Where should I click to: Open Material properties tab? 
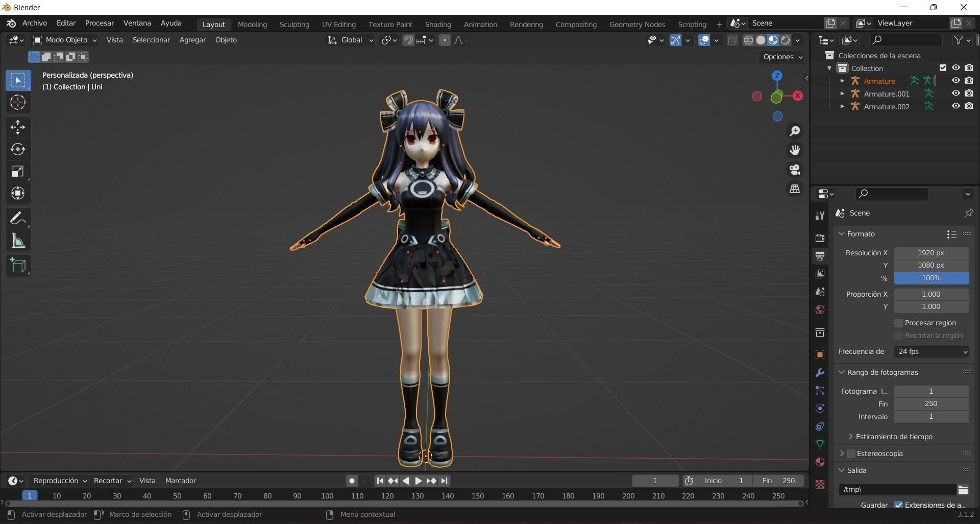coord(820,462)
